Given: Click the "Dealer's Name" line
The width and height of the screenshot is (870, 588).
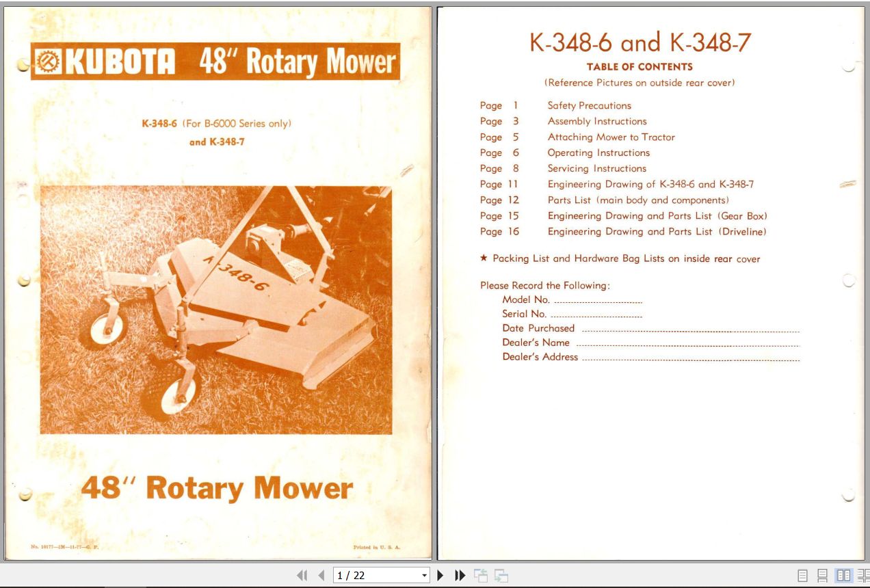Looking at the screenshot, I should click(650, 343).
